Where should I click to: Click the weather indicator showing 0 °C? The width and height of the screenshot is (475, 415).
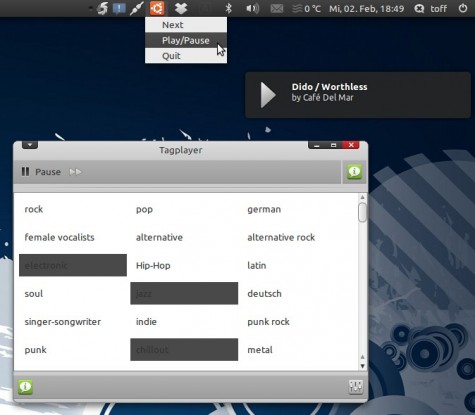click(306, 8)
